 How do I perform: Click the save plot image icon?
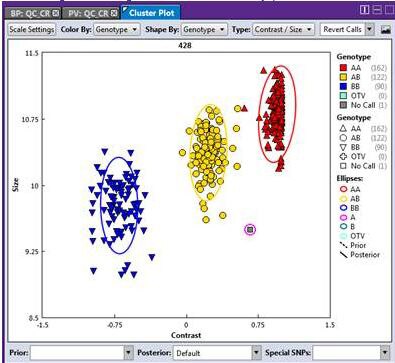(x=386, y=30)
